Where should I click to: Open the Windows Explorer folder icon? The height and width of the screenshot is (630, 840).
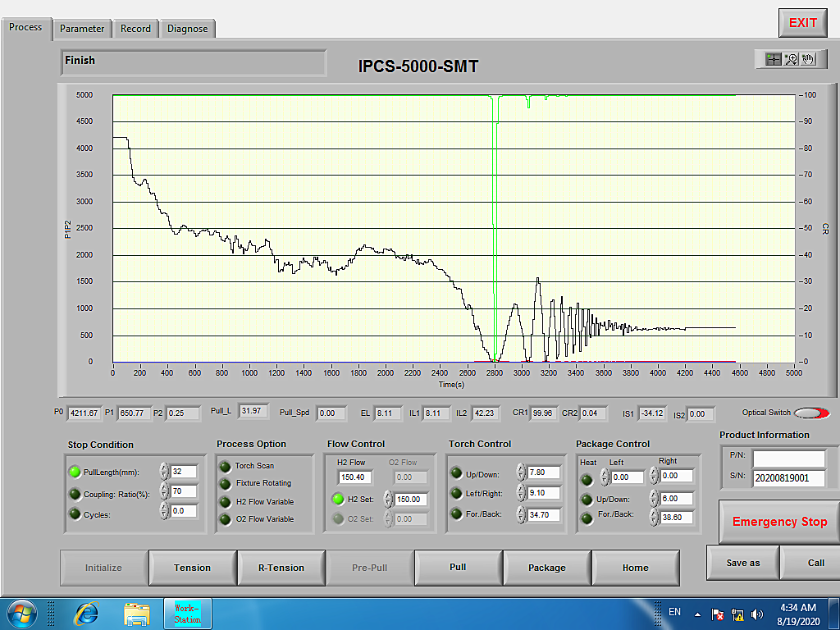137,613
